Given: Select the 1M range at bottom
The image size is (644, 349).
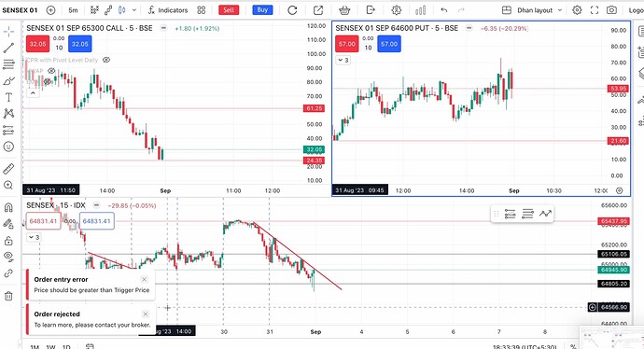Looking at the screenshot, I should pyautogui.click(x=35, y=346).
